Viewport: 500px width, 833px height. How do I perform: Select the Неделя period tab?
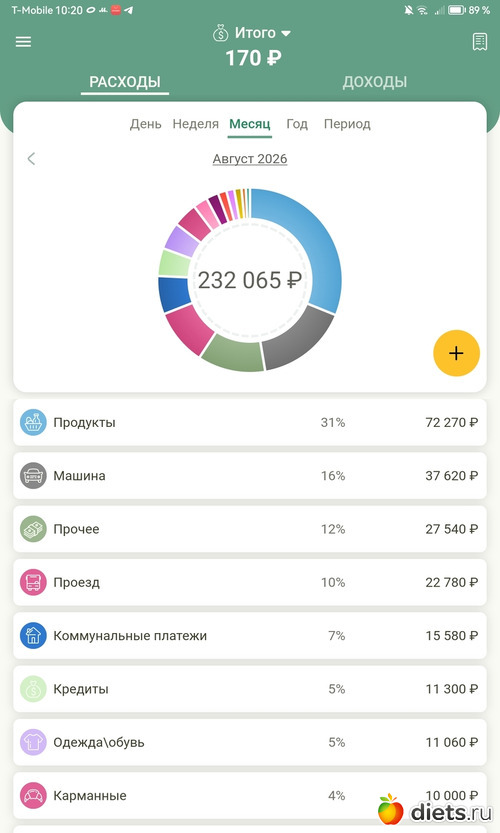point(196,124)
